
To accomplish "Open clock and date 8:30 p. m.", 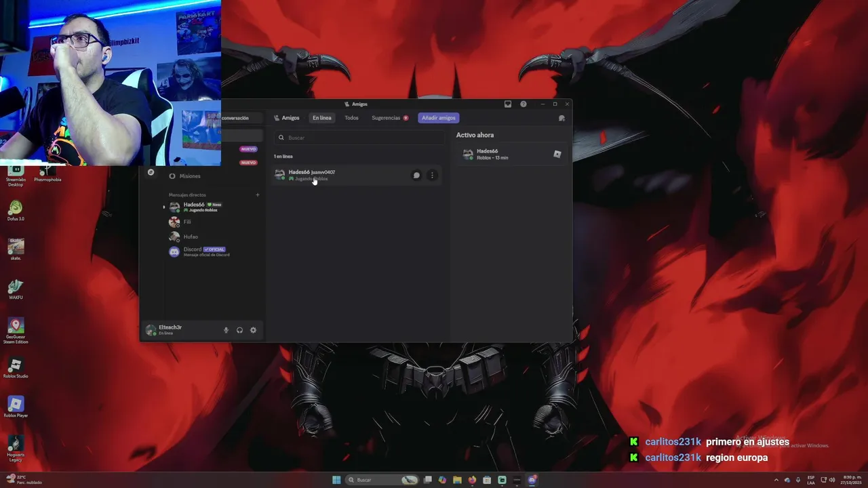I will [851, 480].
